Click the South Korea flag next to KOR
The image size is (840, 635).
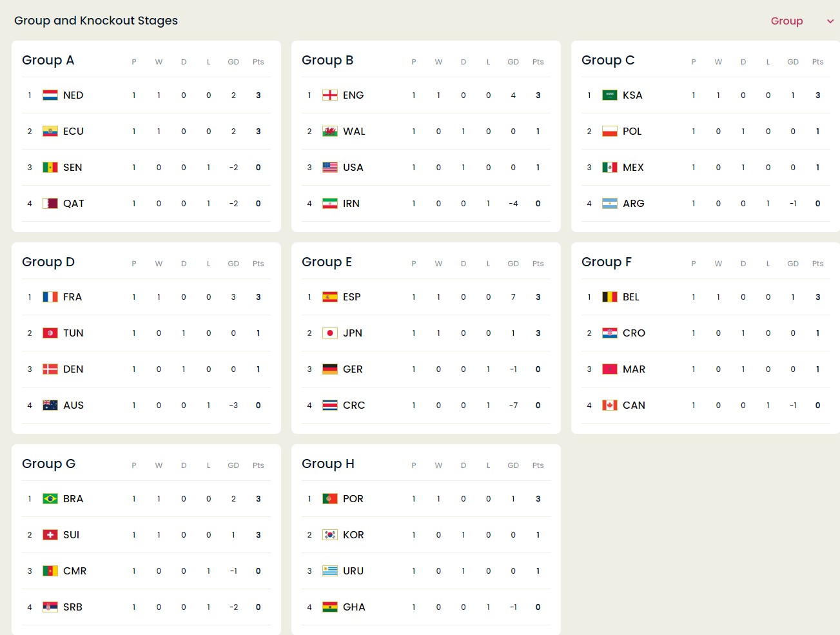click(330, 535)
